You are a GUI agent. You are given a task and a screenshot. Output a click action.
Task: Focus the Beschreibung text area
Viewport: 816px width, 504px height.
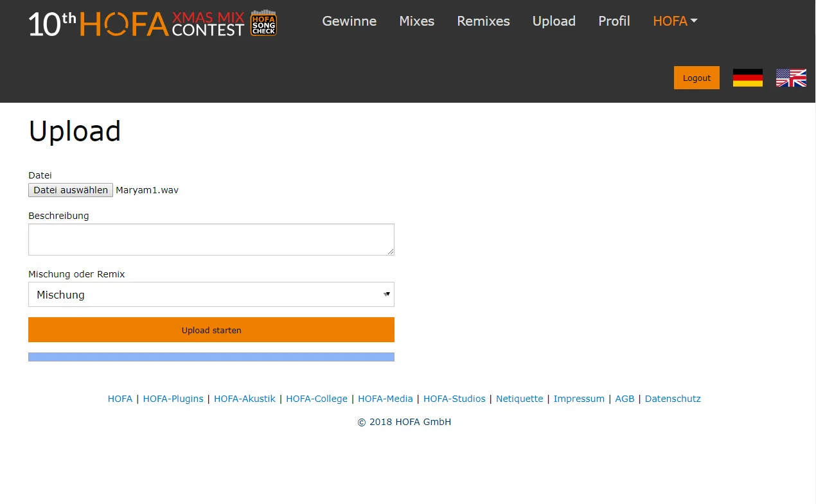pyautogui.click(x=211, y=239)
